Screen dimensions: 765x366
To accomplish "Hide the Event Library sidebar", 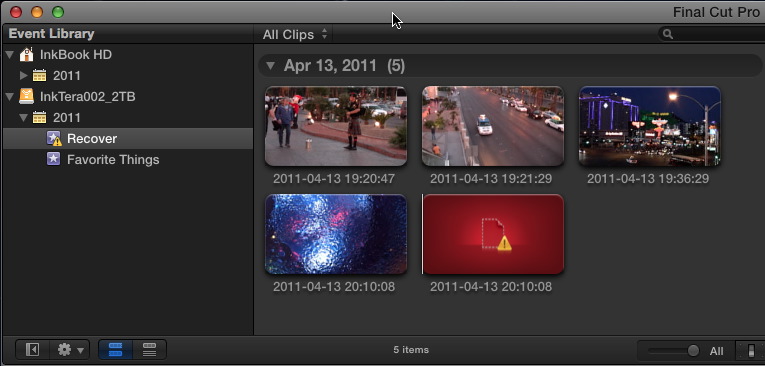I will coord(32,349).
